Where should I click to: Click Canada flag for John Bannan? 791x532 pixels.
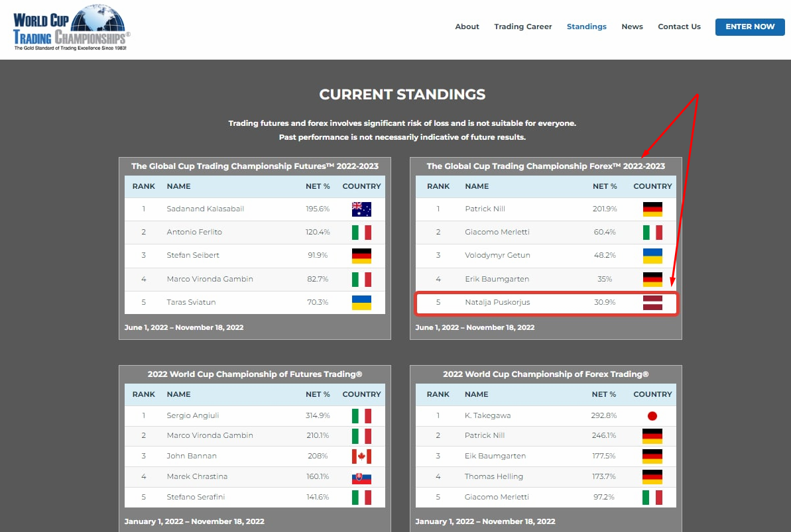click(x=361, y=456)
